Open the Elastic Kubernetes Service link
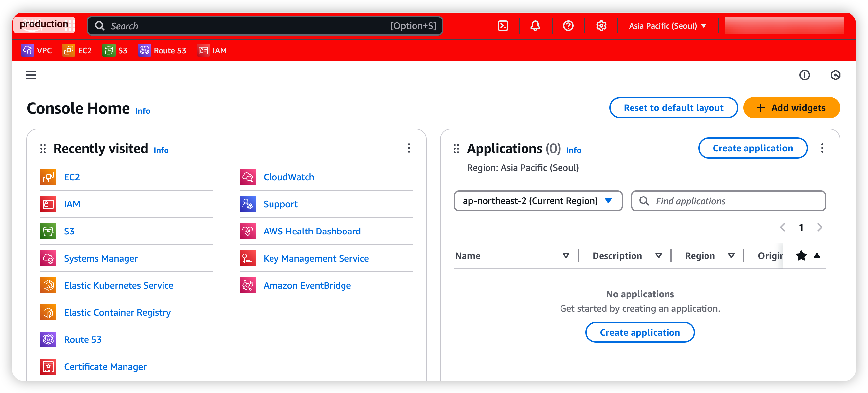This screenshot has height=393, width=868. point(119,285)
